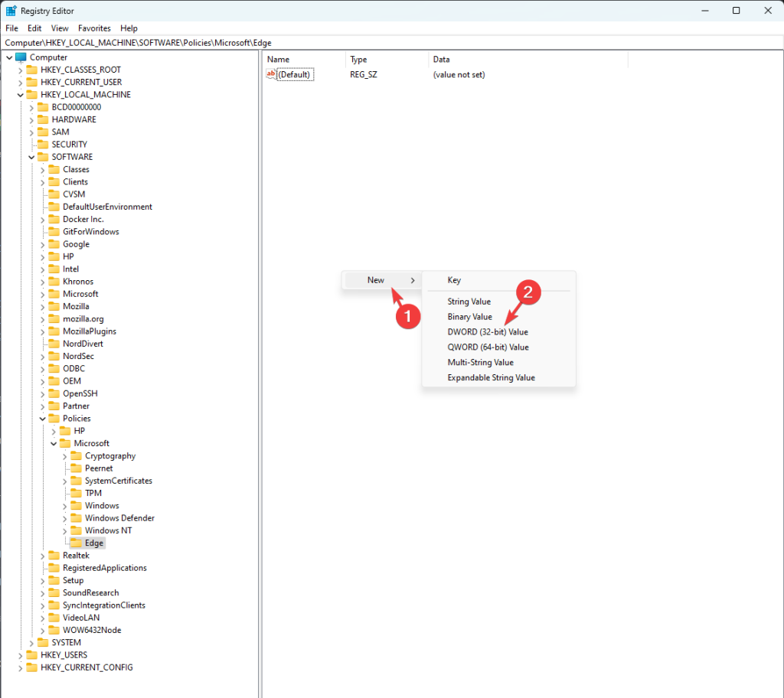Select Key from the New submenu

point(454,280)
